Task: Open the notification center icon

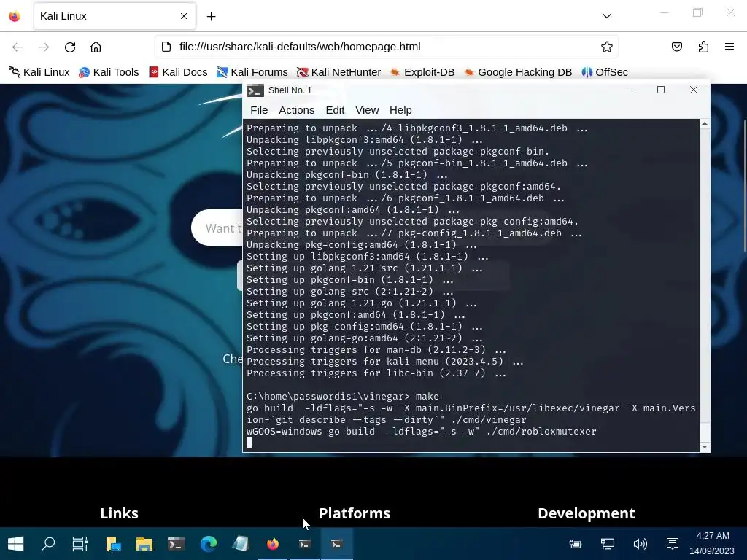Action: click(x=672, y=544)
